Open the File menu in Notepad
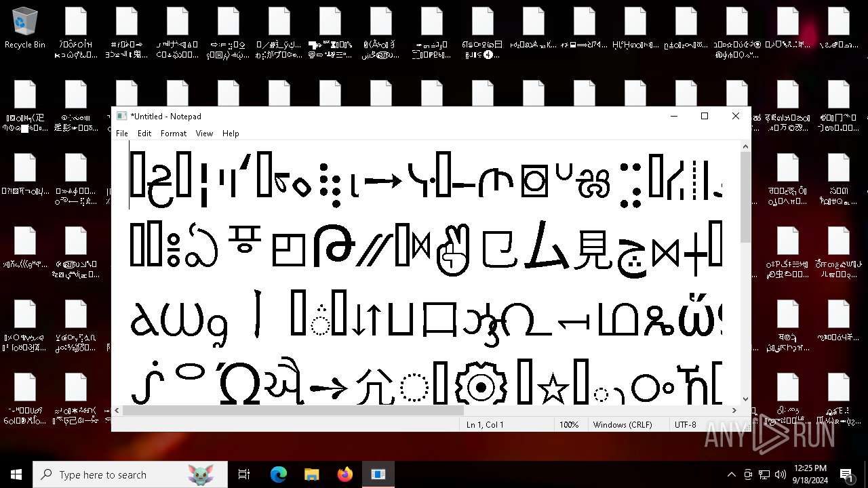Viewport: 868px width, 488px height. tap(122, 134)
